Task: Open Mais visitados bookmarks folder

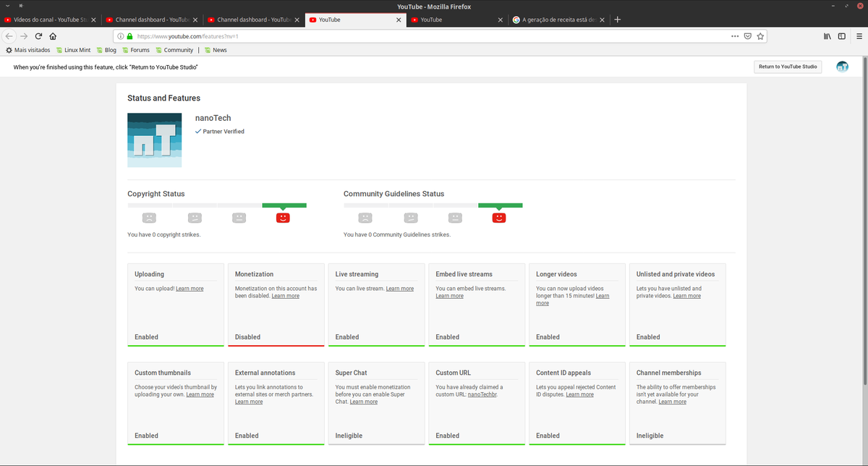Action: click(x=28, y=50)
